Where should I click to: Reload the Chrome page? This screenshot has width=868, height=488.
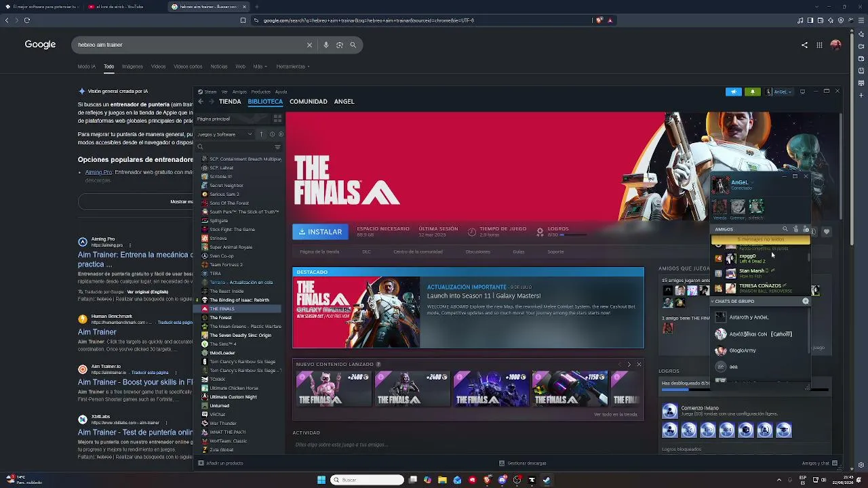point(27,20)
